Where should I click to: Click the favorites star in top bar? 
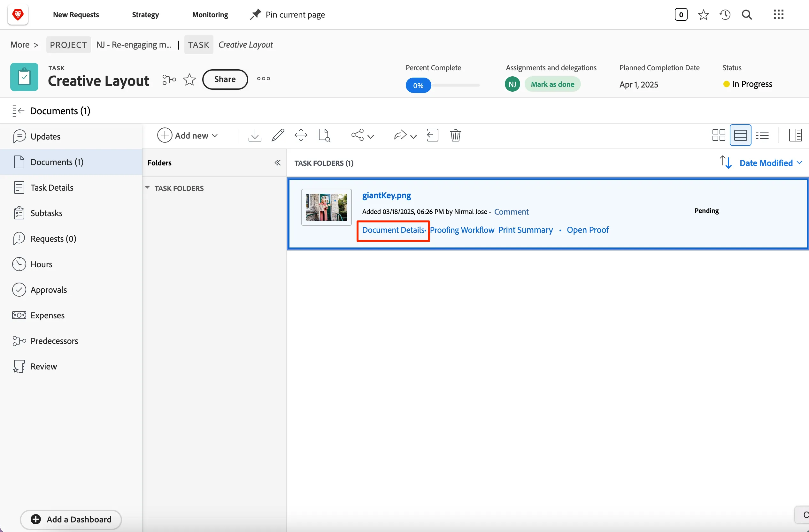(x=703, y=15)
